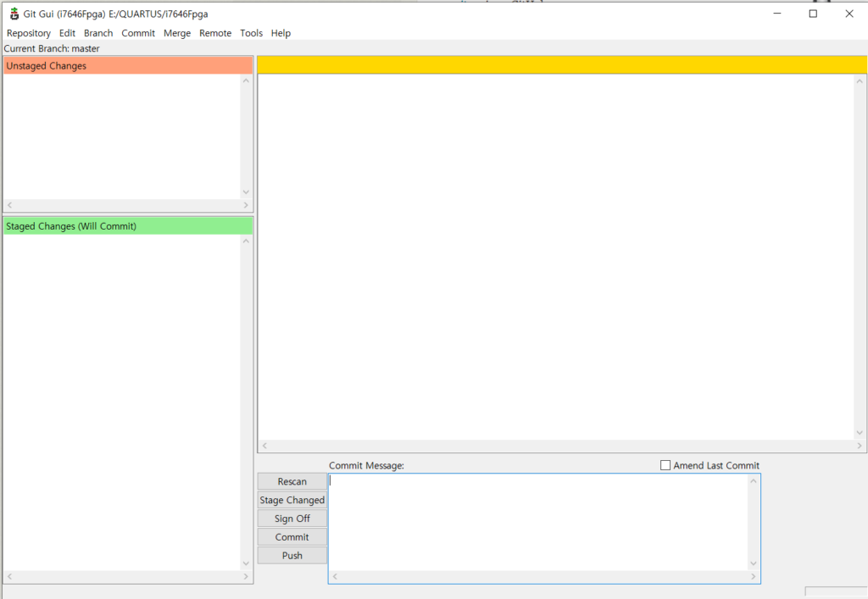This screenshot has width=868, height=599.
Task: Open the Repository menu
Action: (x=29, y=33)
